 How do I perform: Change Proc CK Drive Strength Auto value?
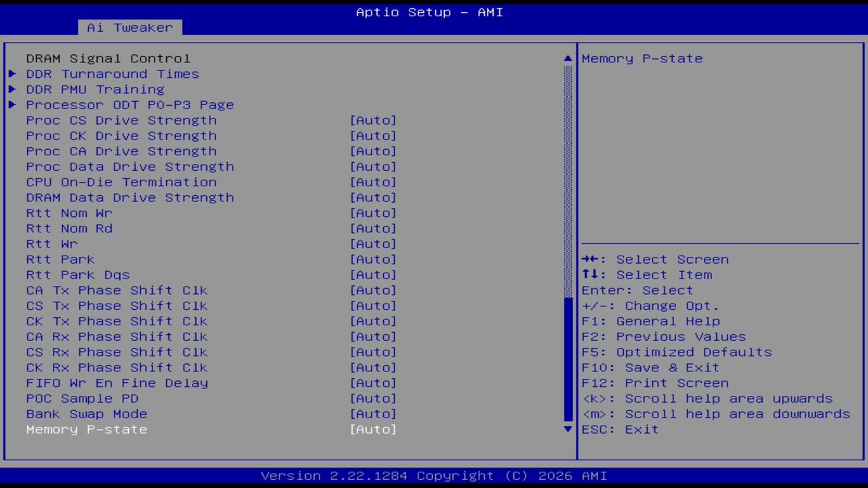[373, 136]
